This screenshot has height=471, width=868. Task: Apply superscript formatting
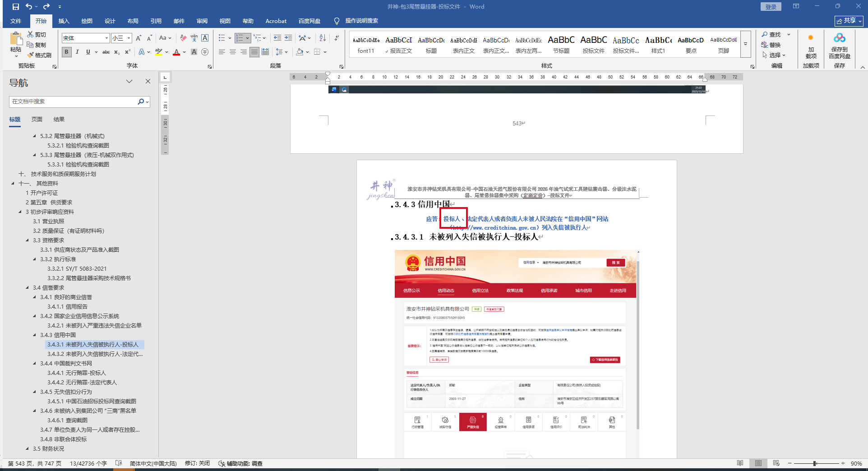(x=128, y=52)
